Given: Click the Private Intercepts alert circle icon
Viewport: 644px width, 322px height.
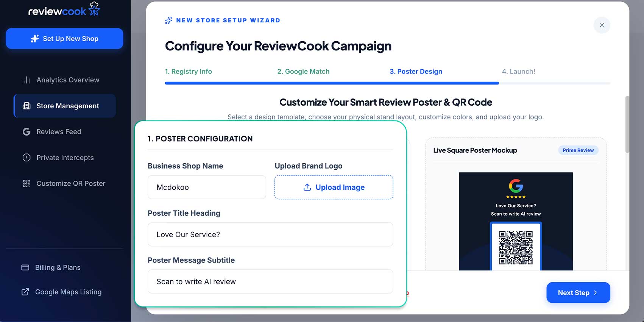Looking at the screenshot, I should coord(27,158).
